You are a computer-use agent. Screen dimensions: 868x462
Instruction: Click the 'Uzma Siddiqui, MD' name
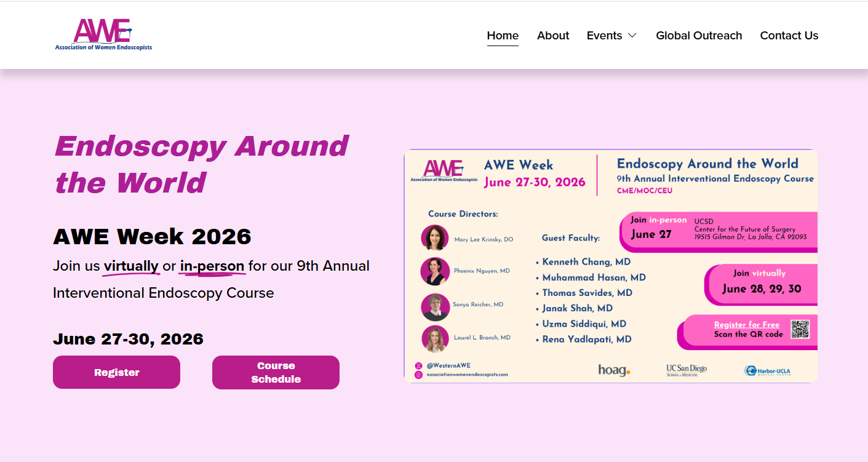click(584, 324)
